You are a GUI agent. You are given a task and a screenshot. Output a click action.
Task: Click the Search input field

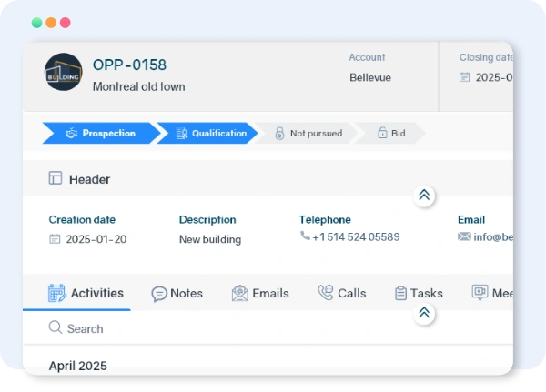coord(182,328)
